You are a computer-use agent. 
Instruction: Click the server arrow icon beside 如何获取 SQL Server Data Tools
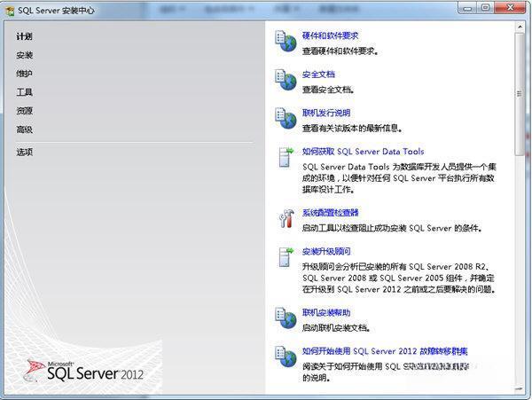pos(286,157)
